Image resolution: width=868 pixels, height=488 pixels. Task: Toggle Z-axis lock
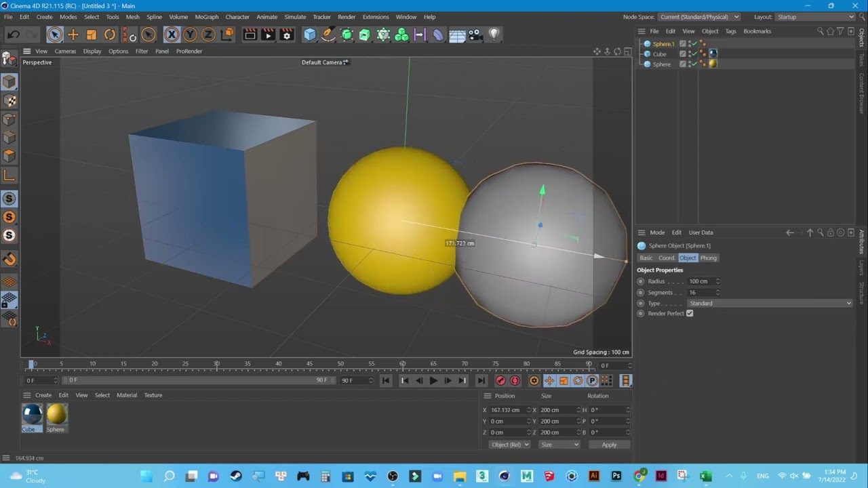coord(208,35)
